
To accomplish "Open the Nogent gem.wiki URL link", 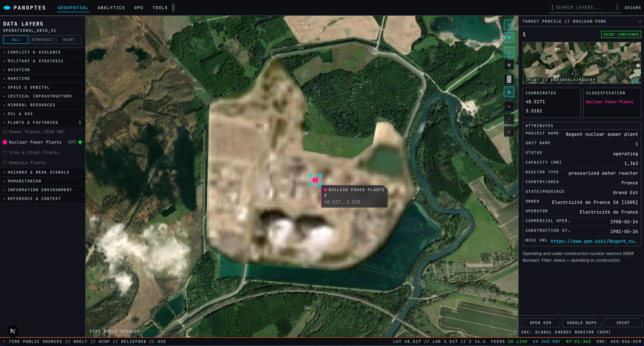I will 594,241.
